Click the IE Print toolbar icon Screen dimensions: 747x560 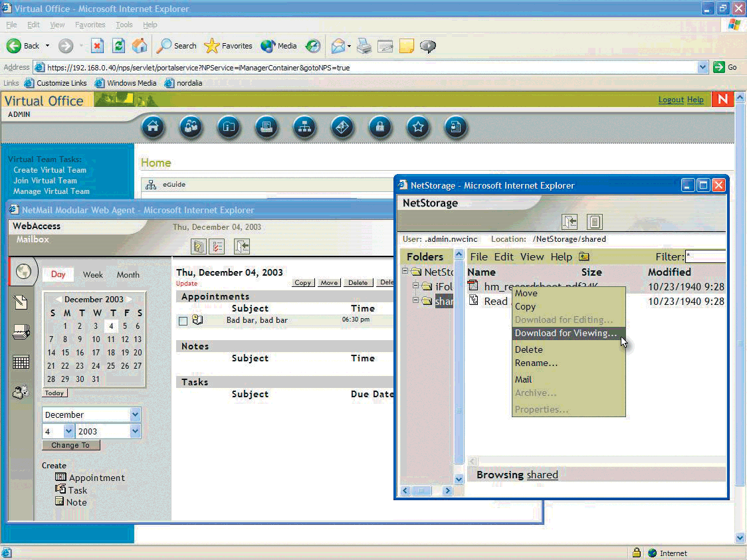[x=364, y=46]
